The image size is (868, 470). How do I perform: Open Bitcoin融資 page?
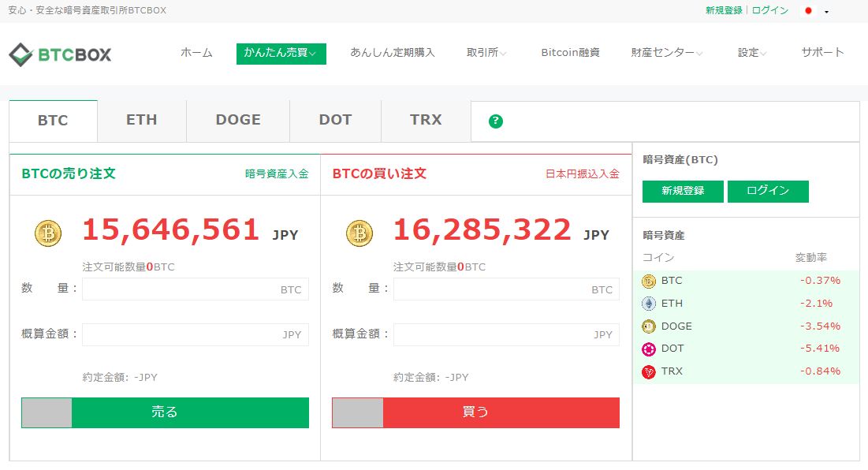pos(570,53)
